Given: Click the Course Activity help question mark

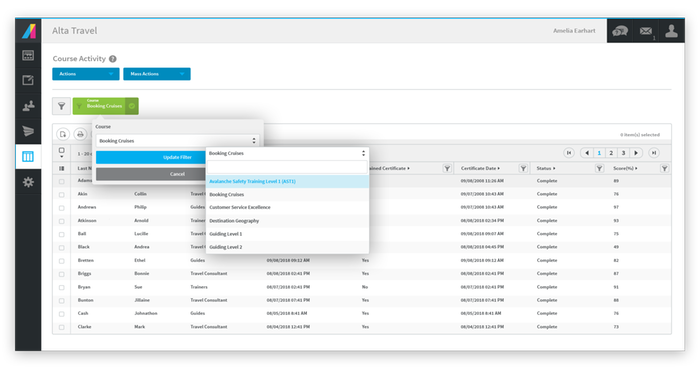Looking at the screenshot, I should tap(113, 59).
